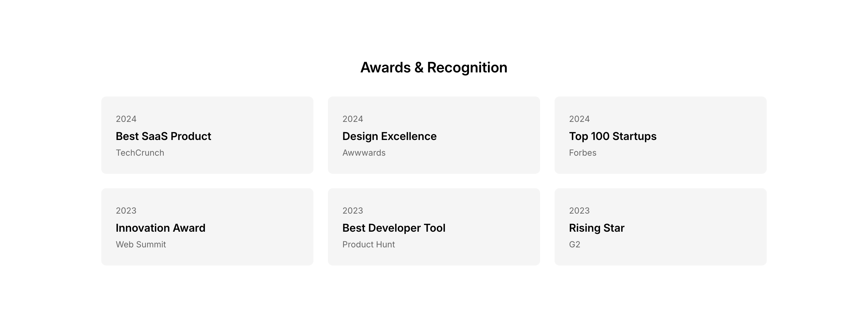Click the 2023 year above Best Developer Tool

point(352,211)
